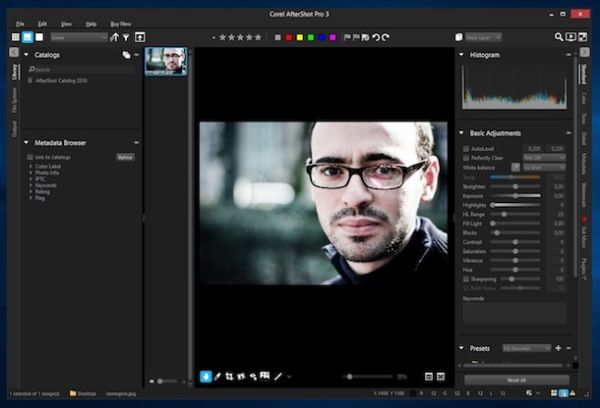Switch to the File System side tab
Screen dimensions: 600x408
pyautogui.click(x=15, y=100)
